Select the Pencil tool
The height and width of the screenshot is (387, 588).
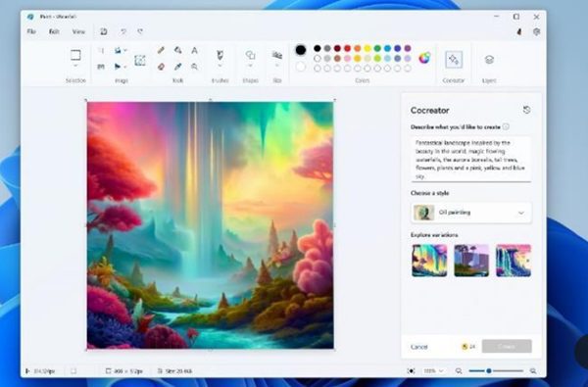click(161, 50)
